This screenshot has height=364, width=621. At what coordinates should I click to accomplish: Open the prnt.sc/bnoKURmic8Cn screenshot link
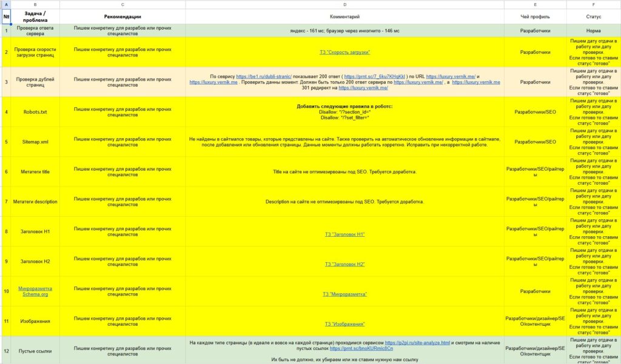pyautogui.click(x=361, y=348)
